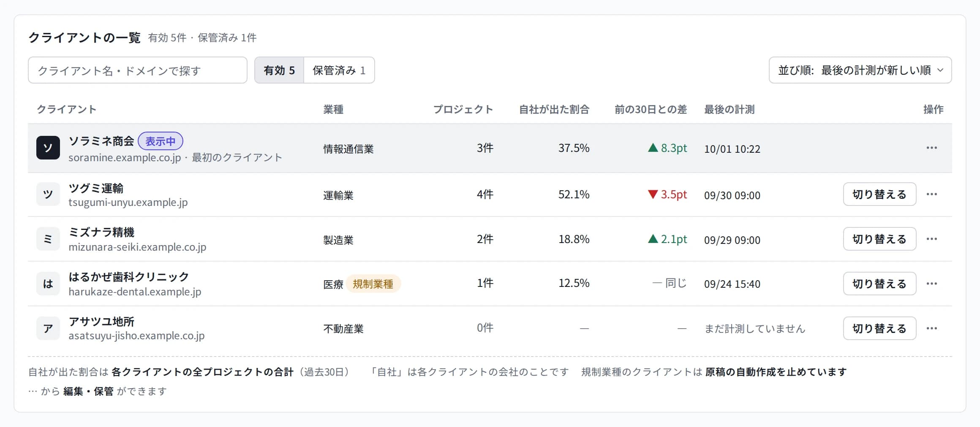Image resolution: width=980 pixels, height=427 pixels.
Task: Click the はるかぜ歯科クリニック client name
Action: click(129, 277)
